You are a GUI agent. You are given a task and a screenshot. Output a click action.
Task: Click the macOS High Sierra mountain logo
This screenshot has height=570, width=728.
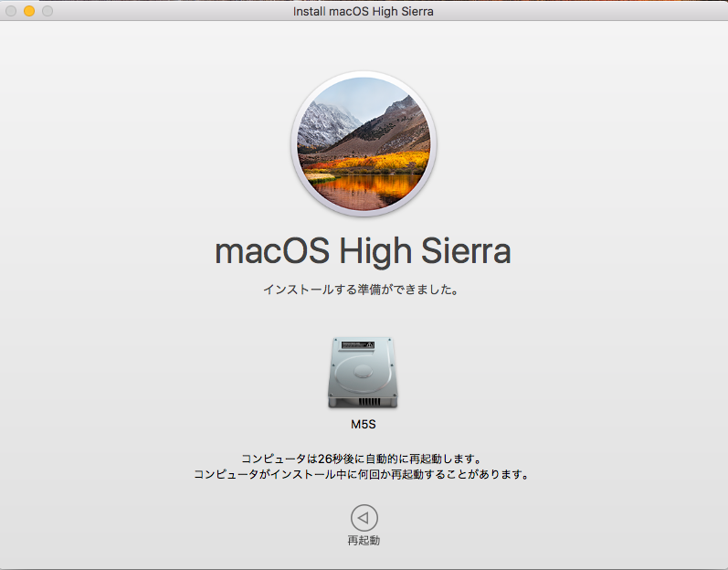pyautogui.click(x=364, y=143)
